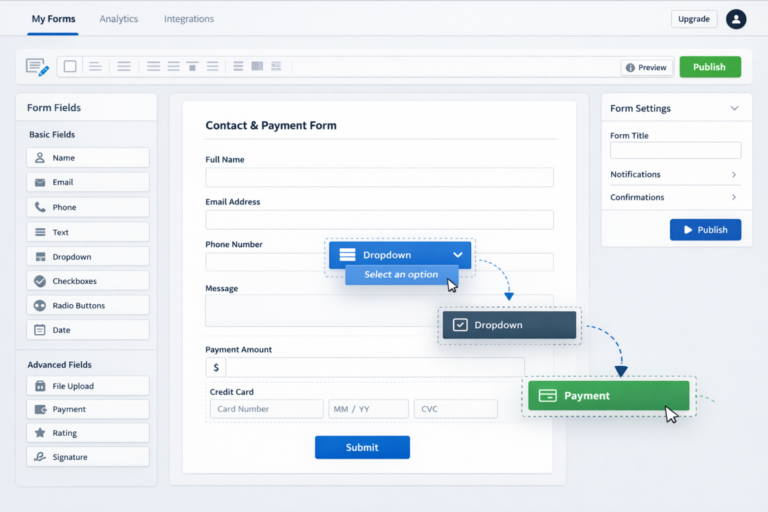Expand the Notifications settings arrow
The image size is (768, 512).
[734, 174]
